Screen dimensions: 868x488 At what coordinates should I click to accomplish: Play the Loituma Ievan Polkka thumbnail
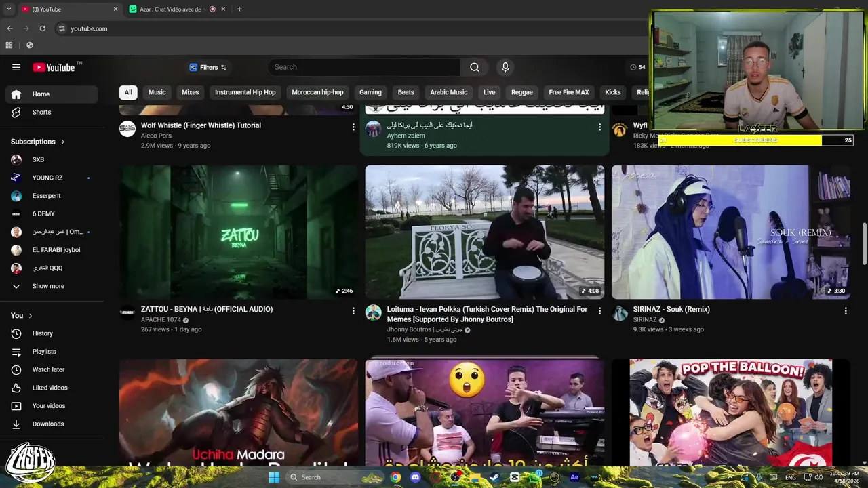pyautogui.click(x=485, y=232)
